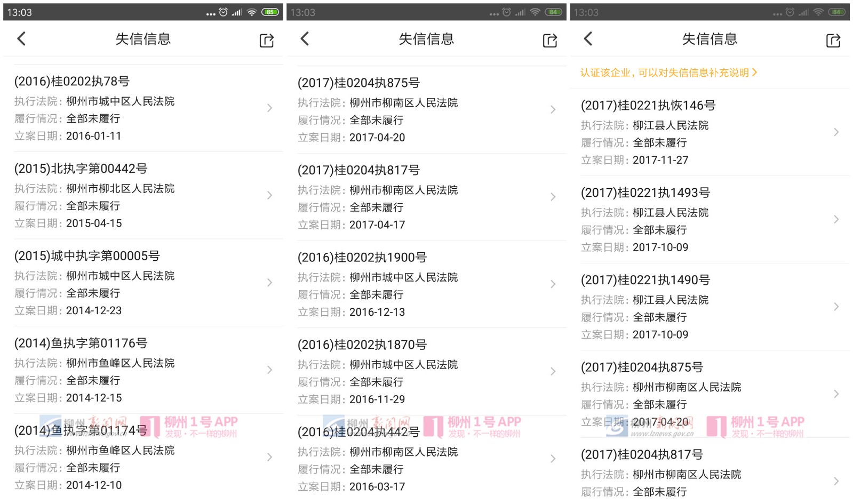Image resolution: width=853 pixels, height=504 pixels.
Task: Tap the signal bars icon beside battery 85
Action: (237, 12)
